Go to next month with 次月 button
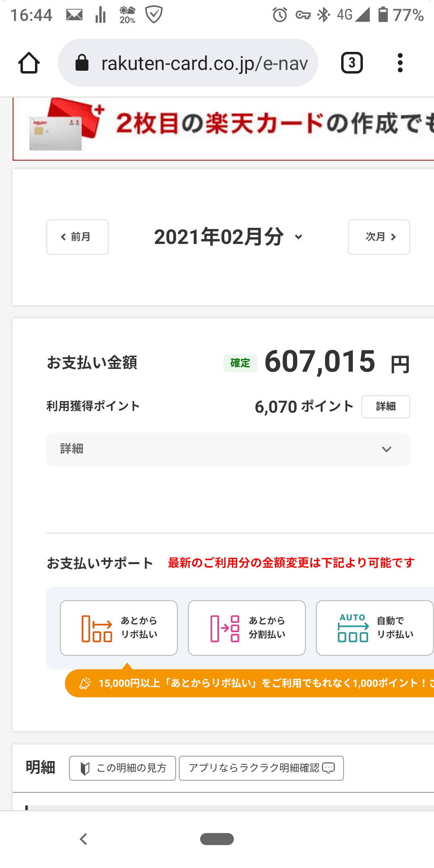The height and width of the screenshot is (868, 434). (x=379, y=237)
